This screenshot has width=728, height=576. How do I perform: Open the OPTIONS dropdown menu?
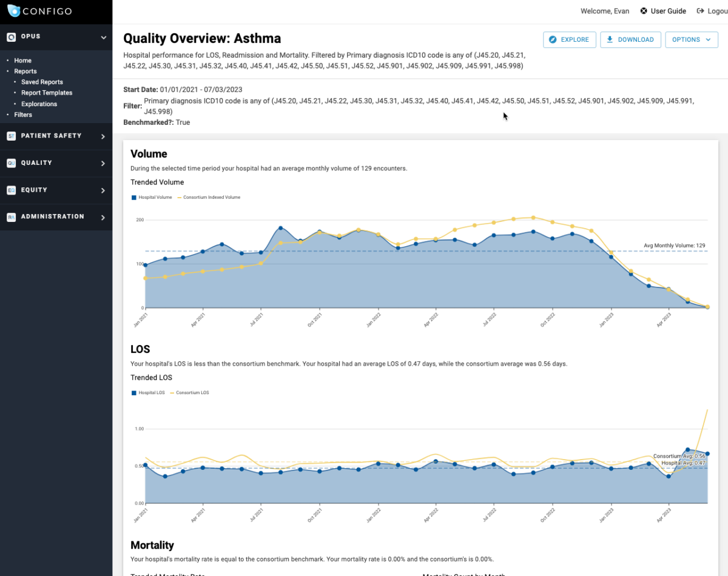tap(692, 39)
